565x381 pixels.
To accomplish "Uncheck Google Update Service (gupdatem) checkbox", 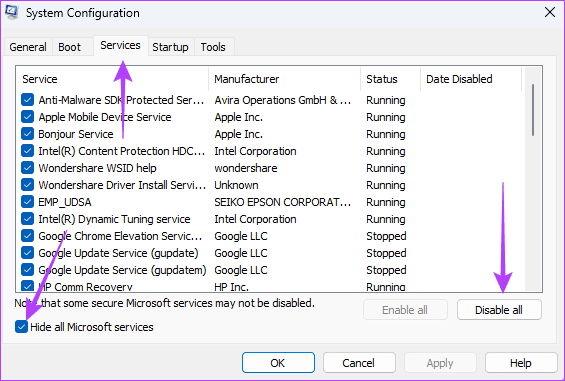I will click(x=27, y=270).
